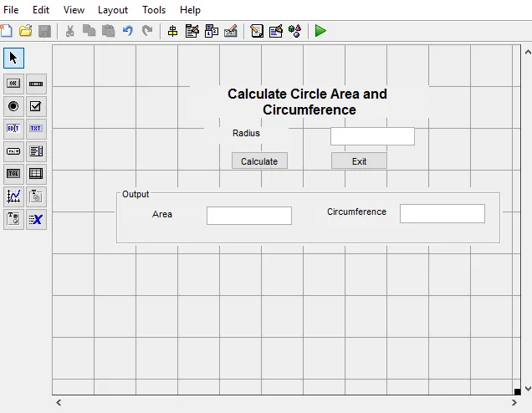Open the Menu Editor from the toolbar
Image resolution: width=532 pixels, height=413 pixels.
(192, 31)
